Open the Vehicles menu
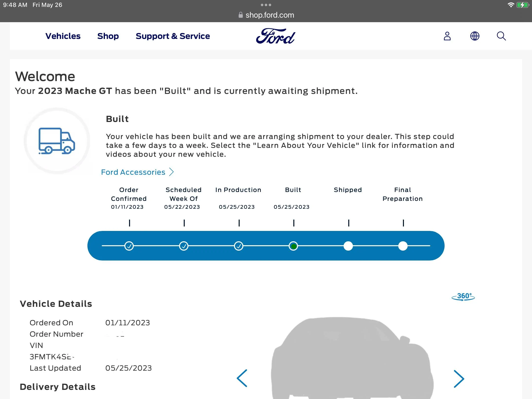The image size is (532, 399). point(63,36)
